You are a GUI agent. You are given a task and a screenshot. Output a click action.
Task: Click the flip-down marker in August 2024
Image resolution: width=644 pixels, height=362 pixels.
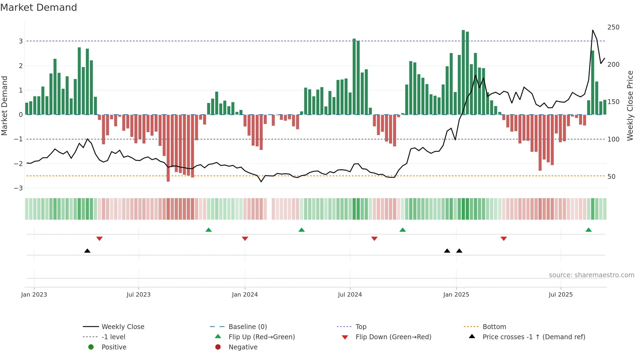click(x=374, y=239)
